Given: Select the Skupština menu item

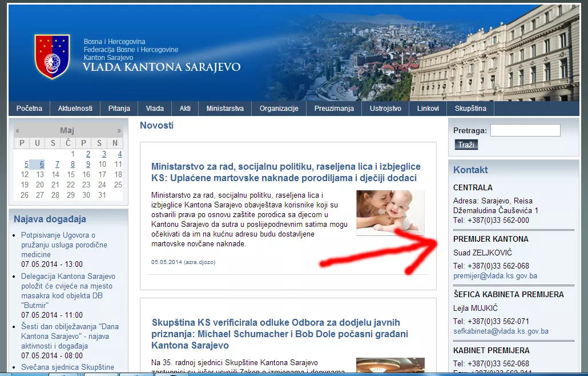Looking at the screenshot, I should 470,109.
